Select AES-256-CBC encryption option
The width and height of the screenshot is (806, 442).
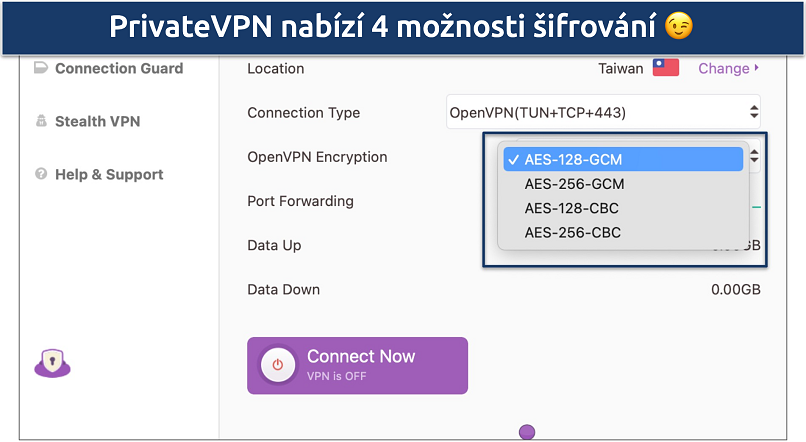572,233
